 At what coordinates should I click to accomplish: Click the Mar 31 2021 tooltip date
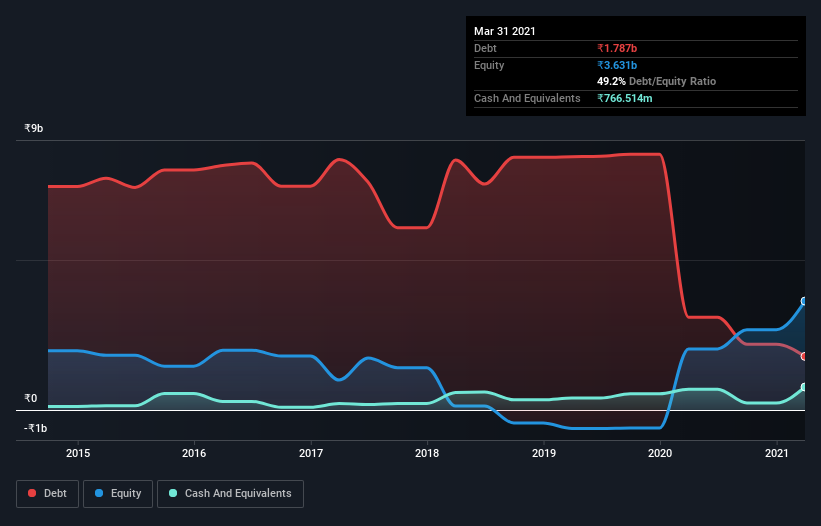click(x=505, y=31)
